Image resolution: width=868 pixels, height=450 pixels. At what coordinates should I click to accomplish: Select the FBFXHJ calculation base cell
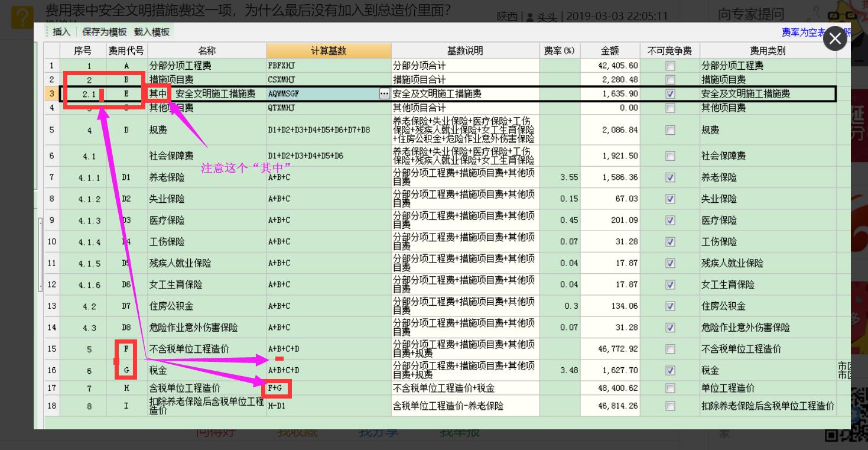(x=329, y=66)
